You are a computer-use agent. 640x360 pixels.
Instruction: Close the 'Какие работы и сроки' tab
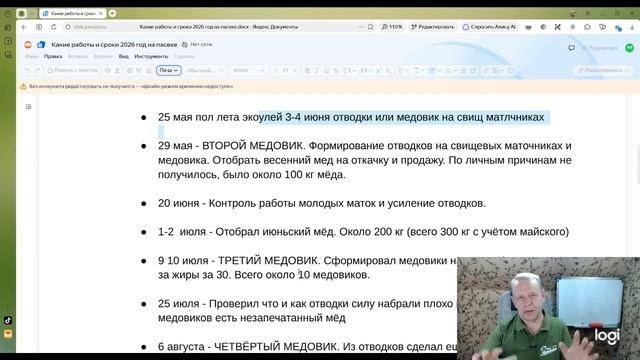(101, 13)
